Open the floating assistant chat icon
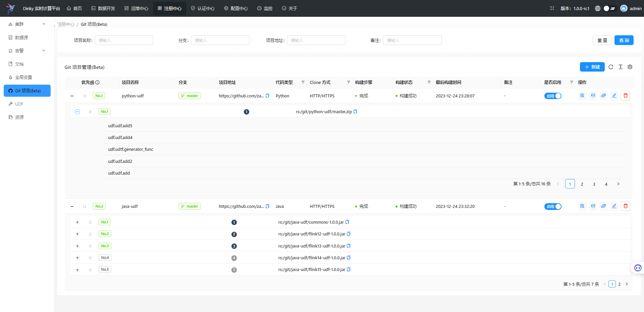Viewport: 644px width, 312px height. (x=638, y=268)
